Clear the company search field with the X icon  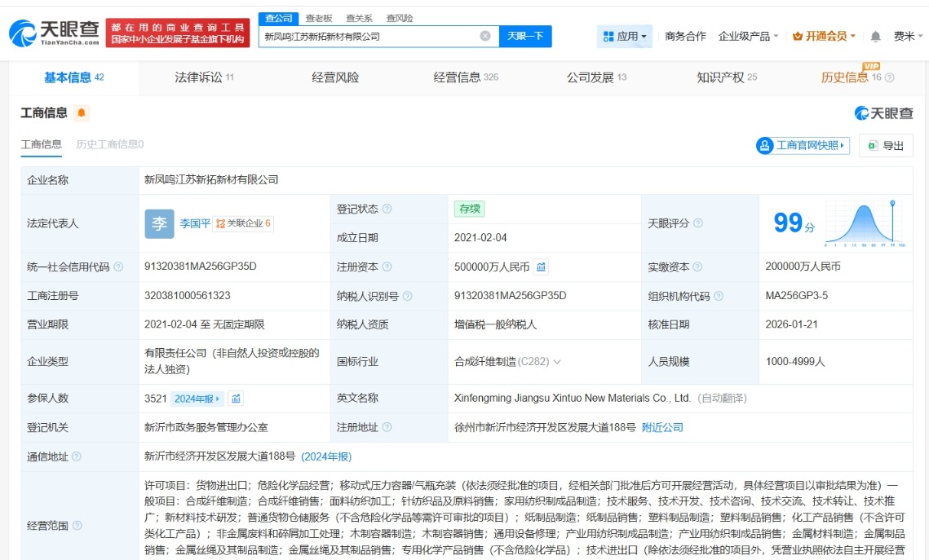(484, 36)
